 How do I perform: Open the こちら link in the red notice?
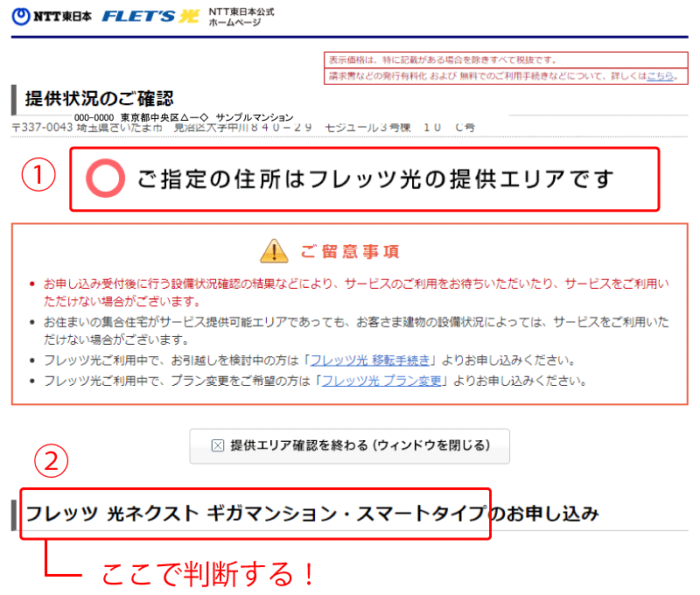tap(661, 76)
